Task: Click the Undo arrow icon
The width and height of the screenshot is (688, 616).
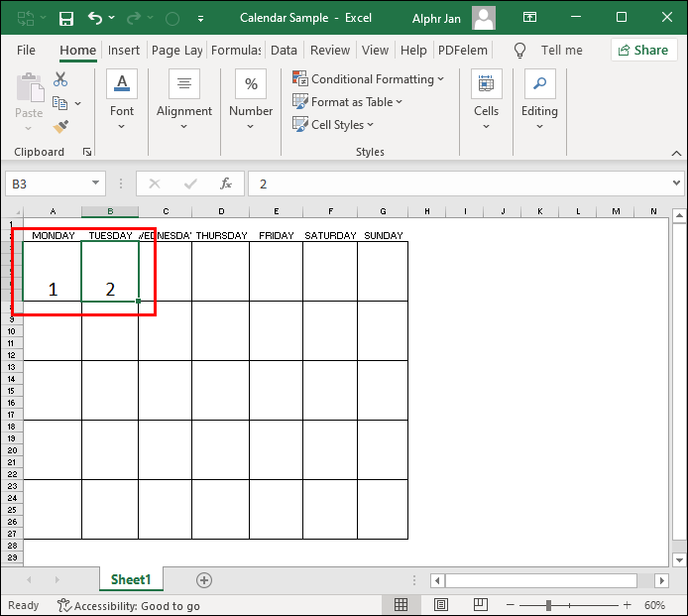Action: 95,18
